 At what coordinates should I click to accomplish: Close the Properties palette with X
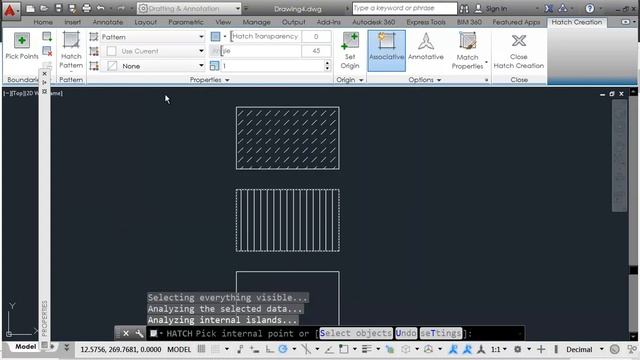pos(44,74)
